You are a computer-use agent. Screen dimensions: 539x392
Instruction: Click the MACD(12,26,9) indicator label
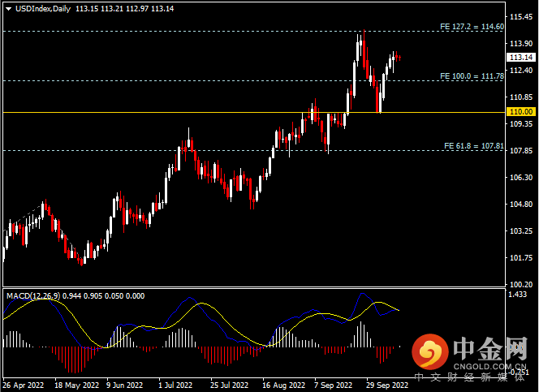33,295
